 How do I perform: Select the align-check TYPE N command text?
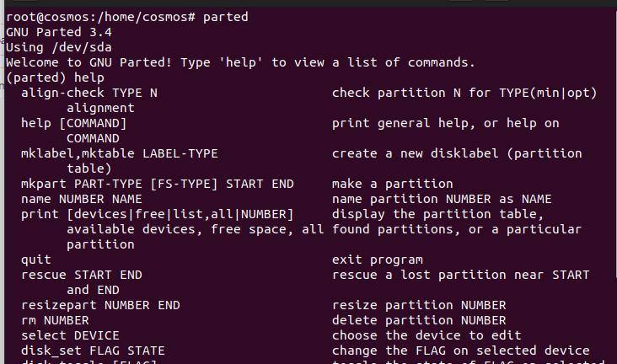point(89,93)
